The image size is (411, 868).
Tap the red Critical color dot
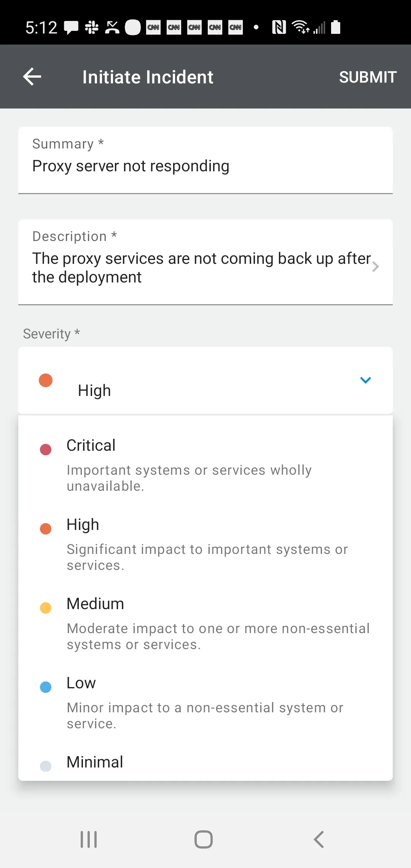pos(46,450)
